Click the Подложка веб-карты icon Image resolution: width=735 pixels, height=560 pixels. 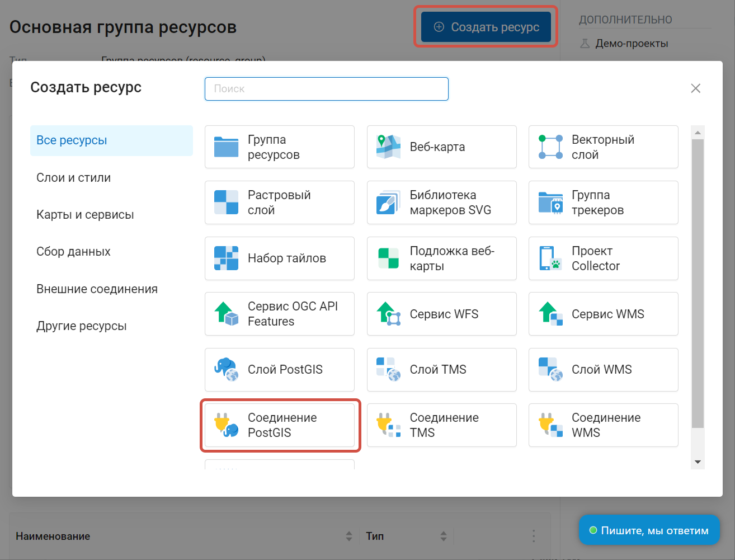click(388, 258)
